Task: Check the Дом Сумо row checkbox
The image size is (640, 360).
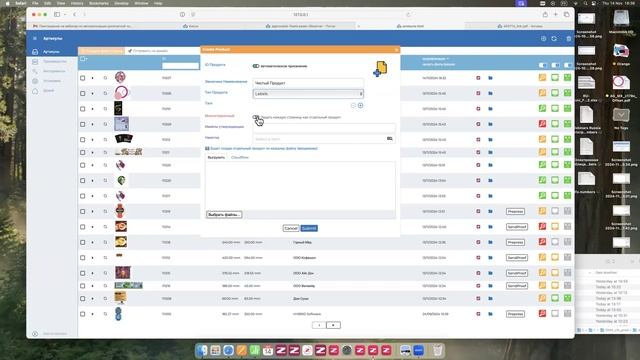Action: [83, 299]
